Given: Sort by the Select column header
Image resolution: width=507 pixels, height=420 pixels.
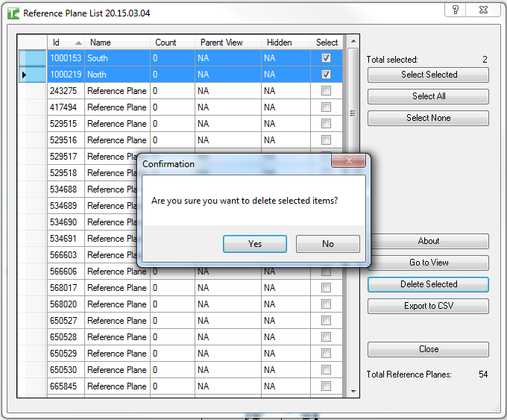Looking at the screenshot, I should (327, 43).
